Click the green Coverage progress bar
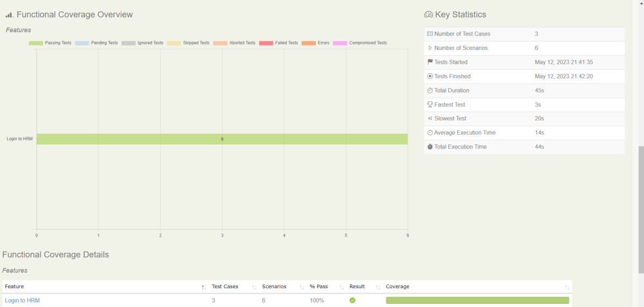This screenshot has height=307, width=644. [x=477, y=301]
